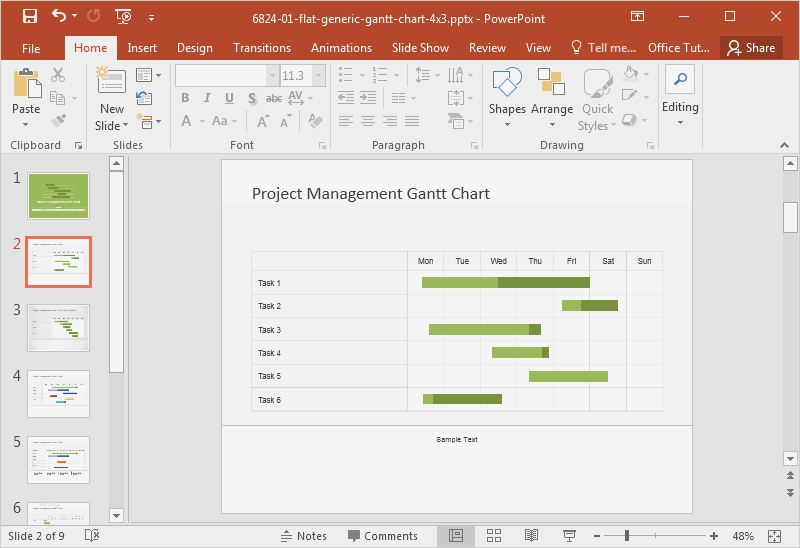This screenshot has height=548, width=800.
Task: Switch to the Transitions tab
Action: click(x=261, y=48)
